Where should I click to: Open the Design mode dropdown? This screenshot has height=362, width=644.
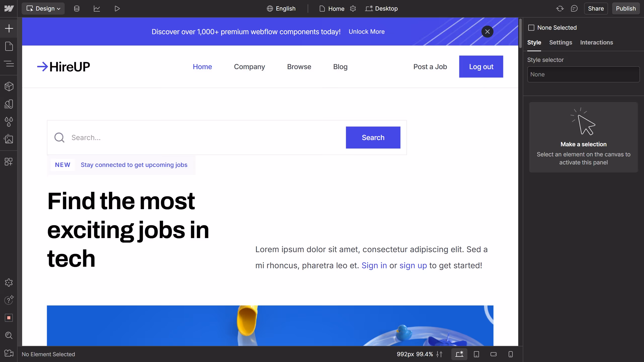43,8
